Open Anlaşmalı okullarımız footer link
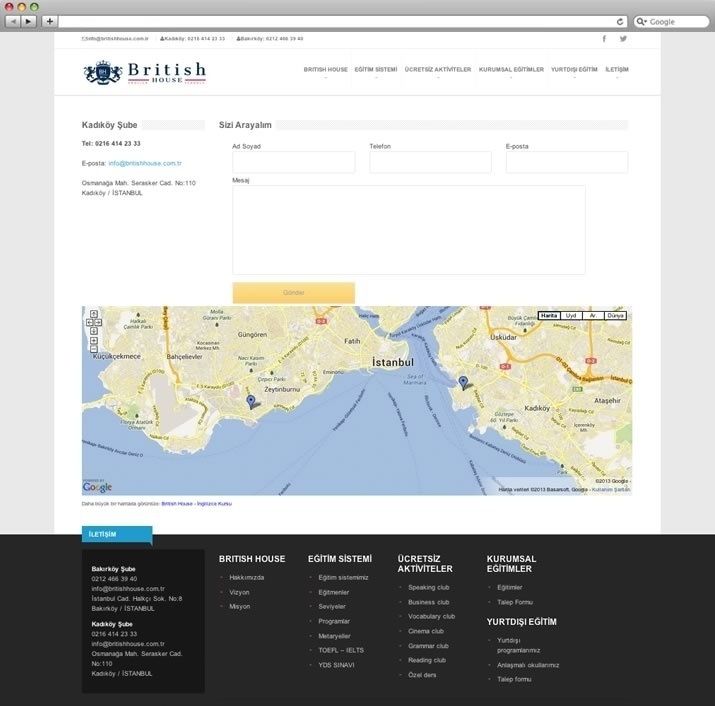This screenshot has height=706, width=715. (x=528, y=665)
